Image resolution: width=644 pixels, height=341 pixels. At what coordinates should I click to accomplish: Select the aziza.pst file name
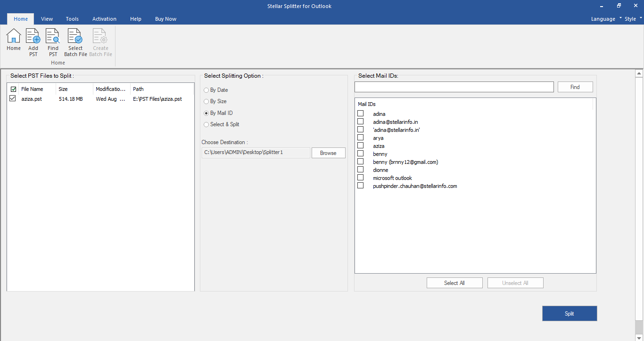[x=32, y=99]
